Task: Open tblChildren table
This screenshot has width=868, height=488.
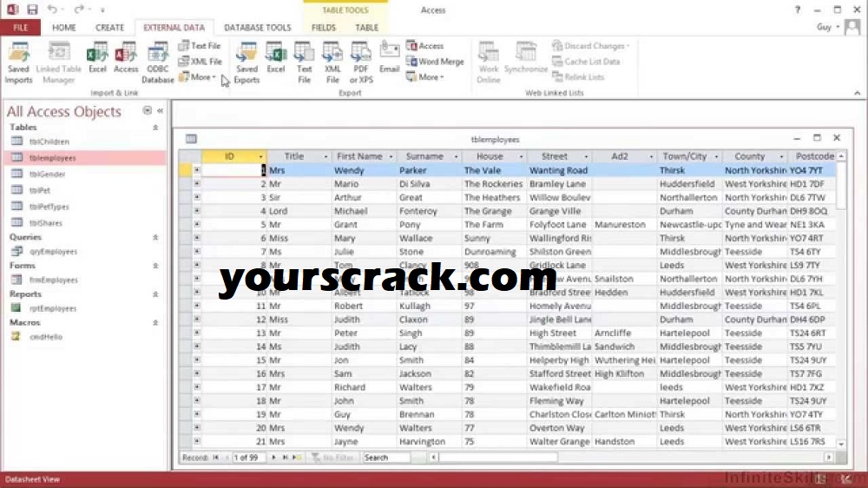Action: [x=49, y=142]
